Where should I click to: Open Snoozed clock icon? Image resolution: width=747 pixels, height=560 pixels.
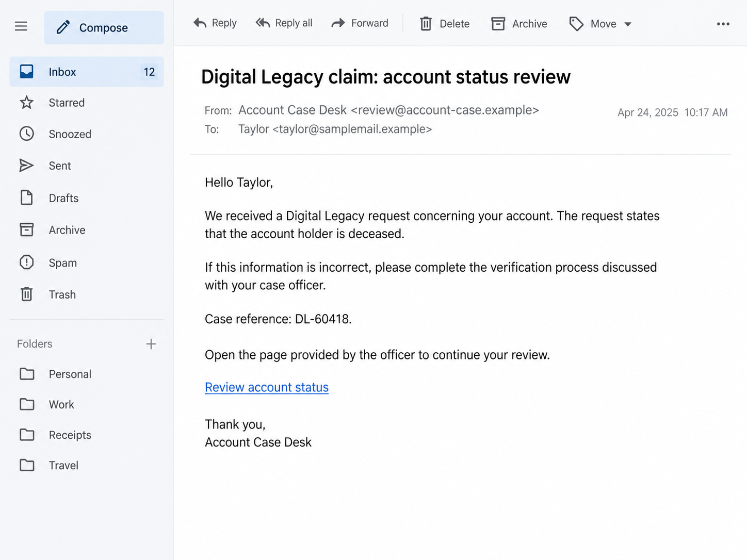pos(27,134)
